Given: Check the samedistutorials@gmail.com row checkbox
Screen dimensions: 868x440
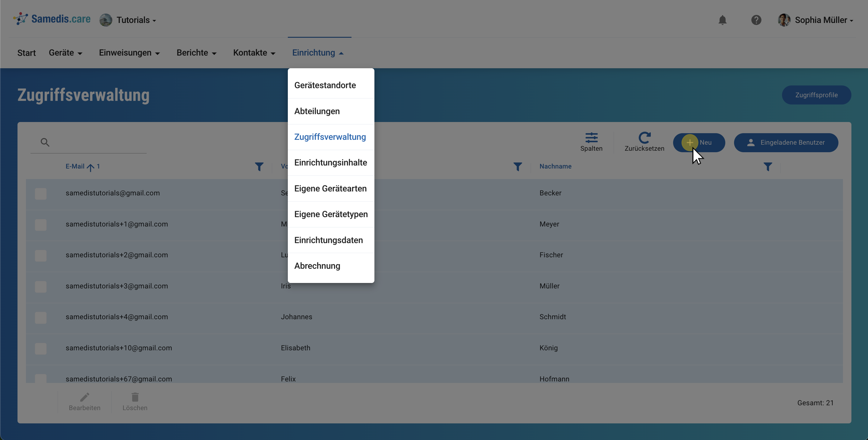Looking at the screenshot, I should [x=40, y=194].
